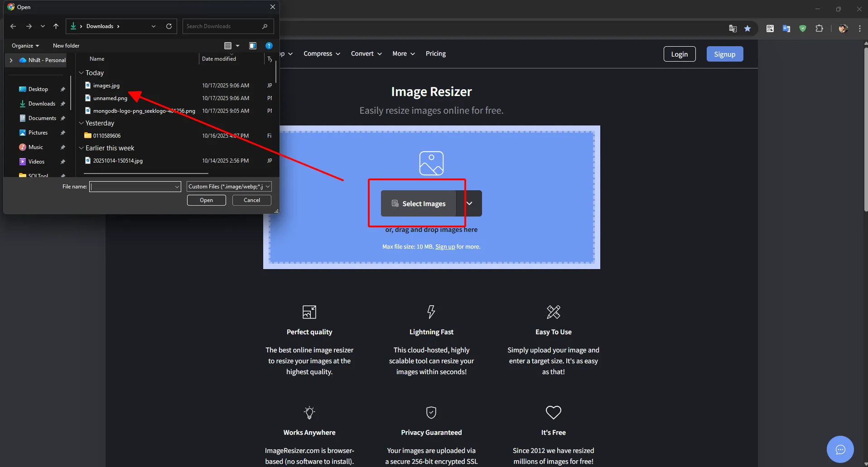
Task: Select the 0110589606 folder
Action: [106, 136]
